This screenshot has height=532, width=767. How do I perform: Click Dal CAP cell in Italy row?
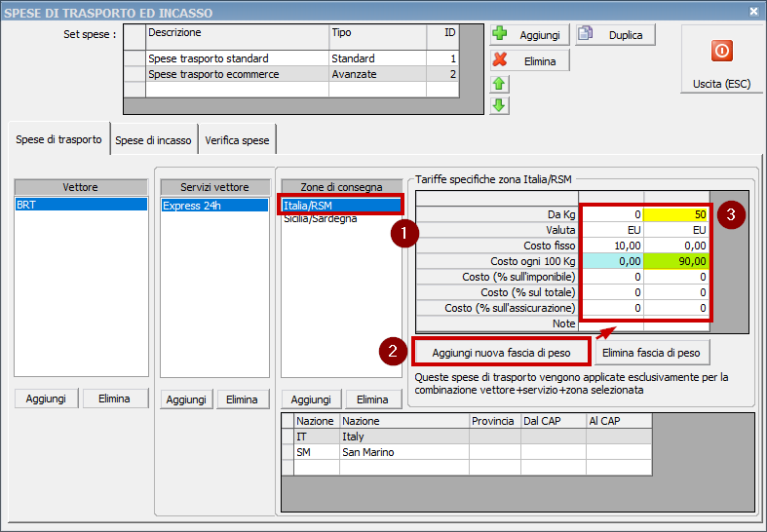pos(554,437)
